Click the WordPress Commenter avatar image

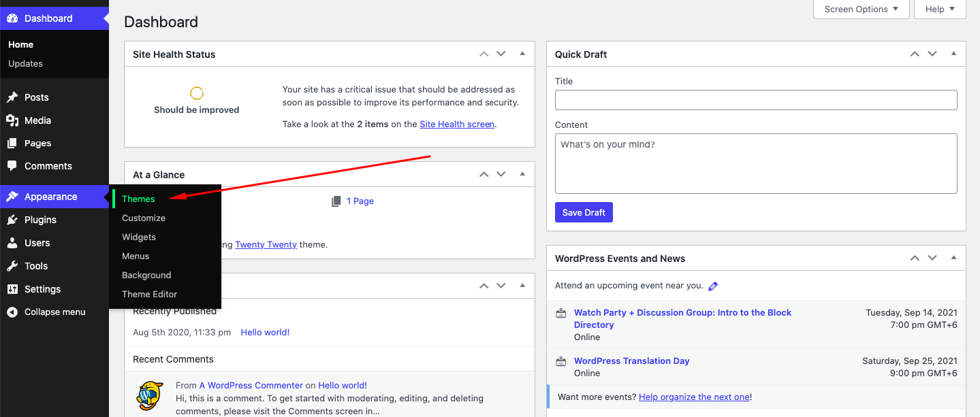pos(150,395)
